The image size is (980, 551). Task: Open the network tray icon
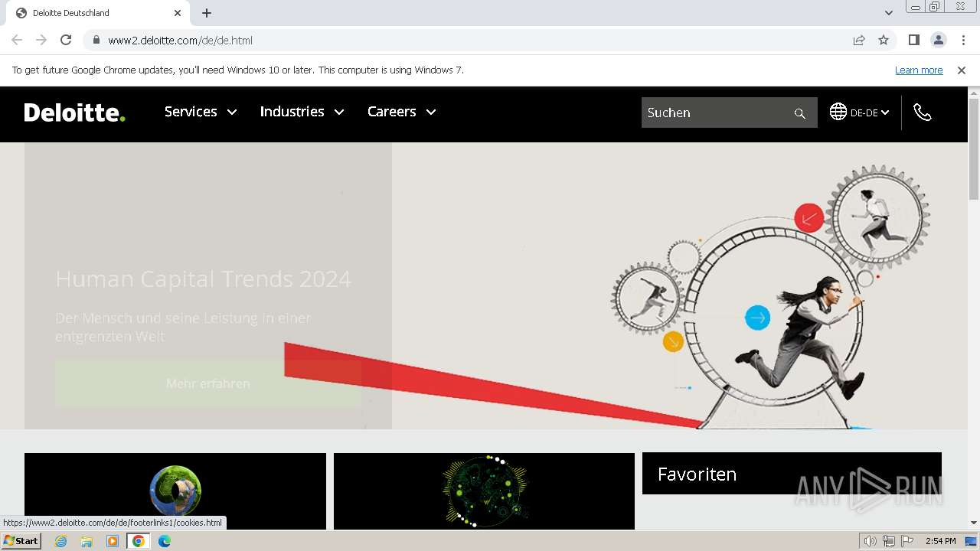pyautogui.click(x=889, y=541)
